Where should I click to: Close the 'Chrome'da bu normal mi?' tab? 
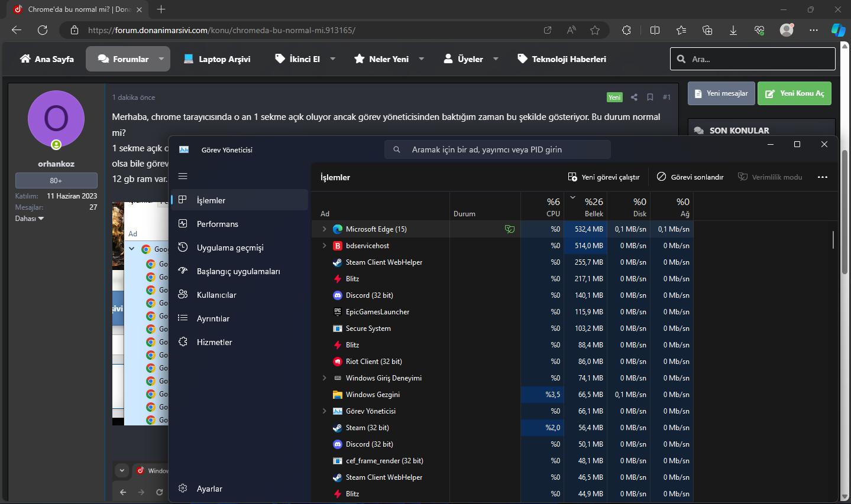point(139,9)
